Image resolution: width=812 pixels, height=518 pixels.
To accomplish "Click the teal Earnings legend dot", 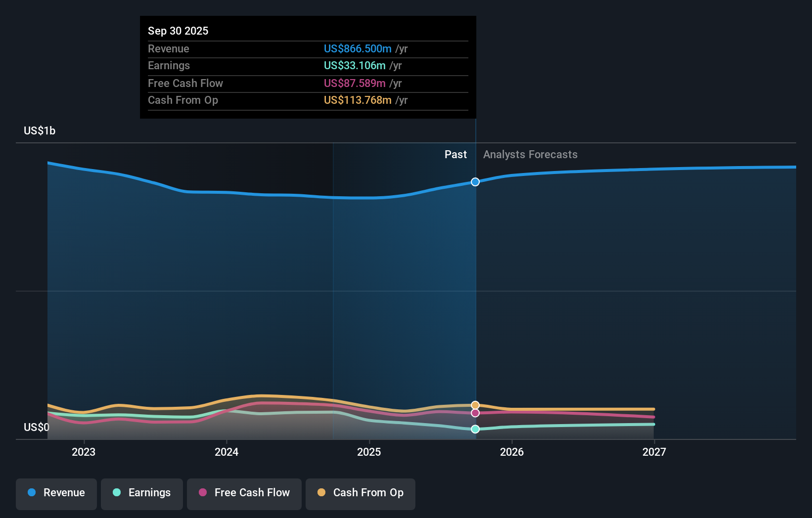I will 116,493.
